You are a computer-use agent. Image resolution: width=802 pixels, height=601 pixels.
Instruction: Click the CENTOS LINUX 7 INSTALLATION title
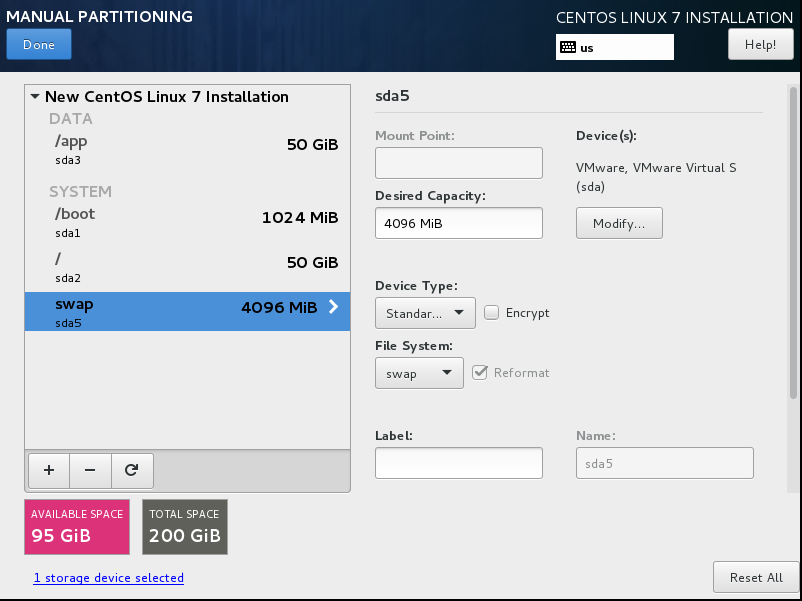674,17
